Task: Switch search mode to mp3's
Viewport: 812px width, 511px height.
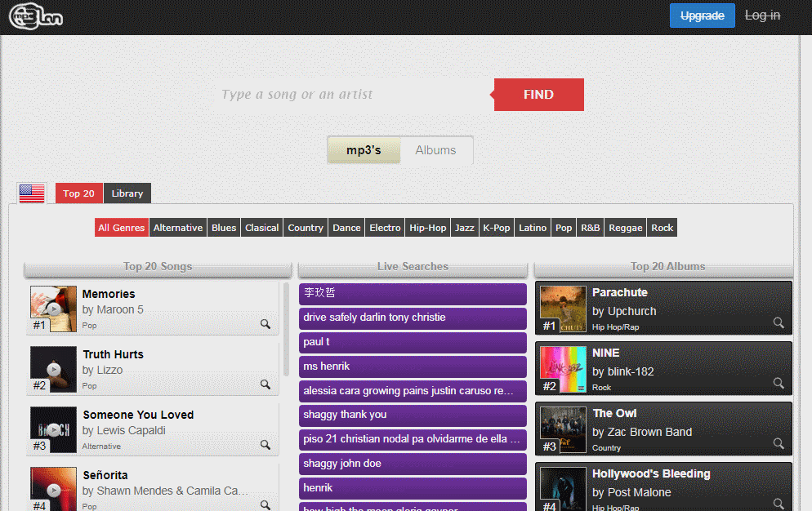Action: pyautogui.click(x=364, y=150)
